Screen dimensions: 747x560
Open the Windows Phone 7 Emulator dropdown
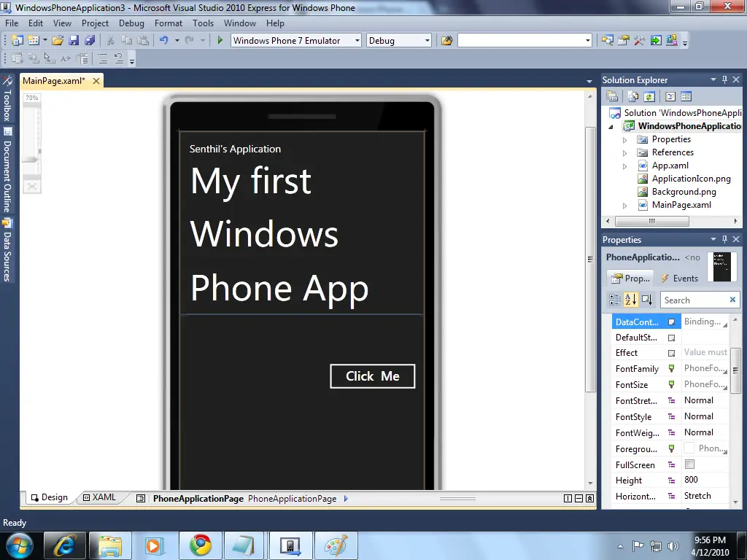coord(357,41)
